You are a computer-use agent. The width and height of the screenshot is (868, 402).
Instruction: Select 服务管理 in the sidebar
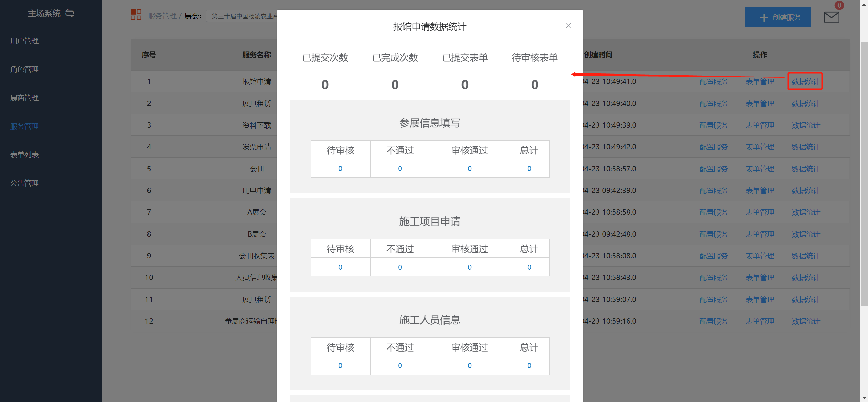pyautogui.click(x=24, y=126)
